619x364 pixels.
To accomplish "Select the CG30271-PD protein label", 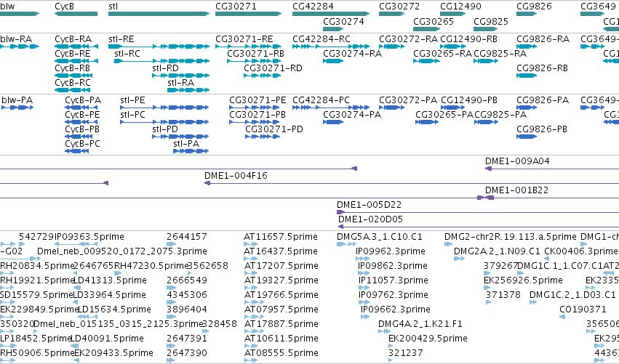I will click(x=274, y=129).
